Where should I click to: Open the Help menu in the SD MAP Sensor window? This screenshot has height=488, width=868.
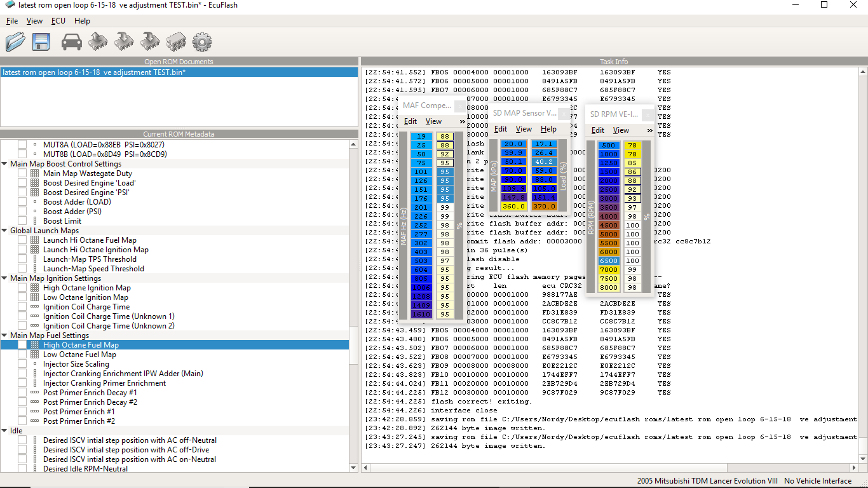[x=548, y=129]
